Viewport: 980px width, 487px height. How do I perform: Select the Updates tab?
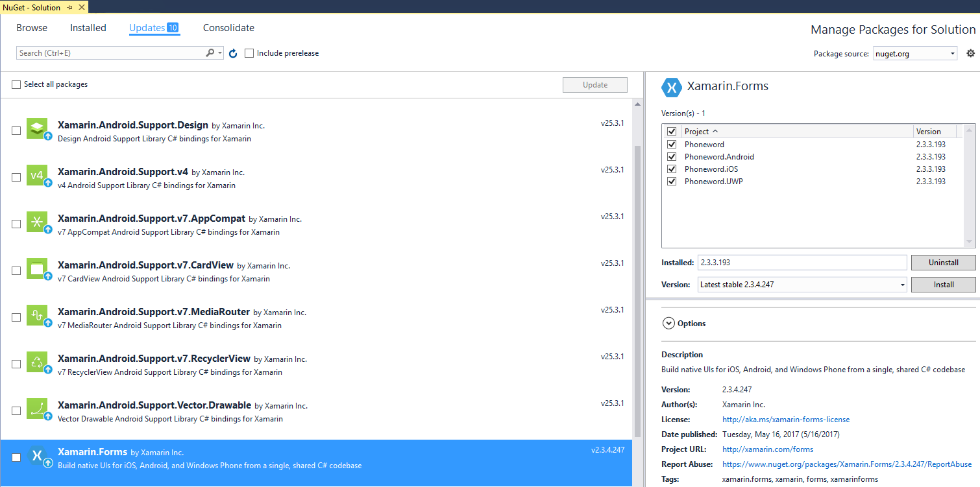pos(154,28)
